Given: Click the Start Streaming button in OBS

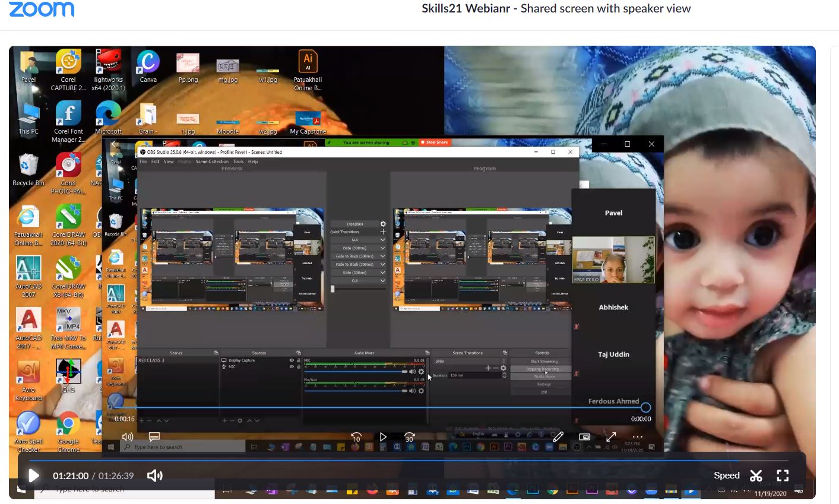Looking at the screenshot, I should click(x=544, y=362).
